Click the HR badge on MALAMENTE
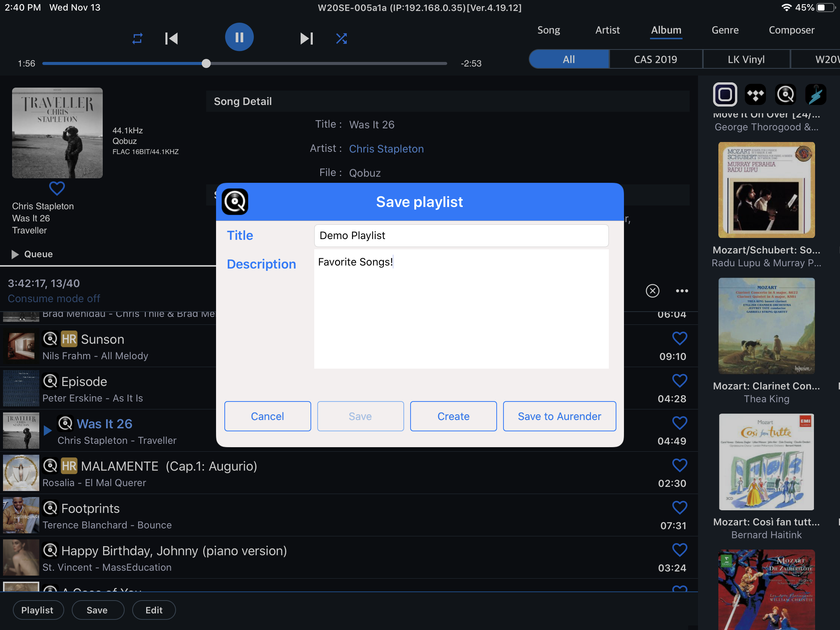The width and height of the screenshot is (840, 630). 69,466
